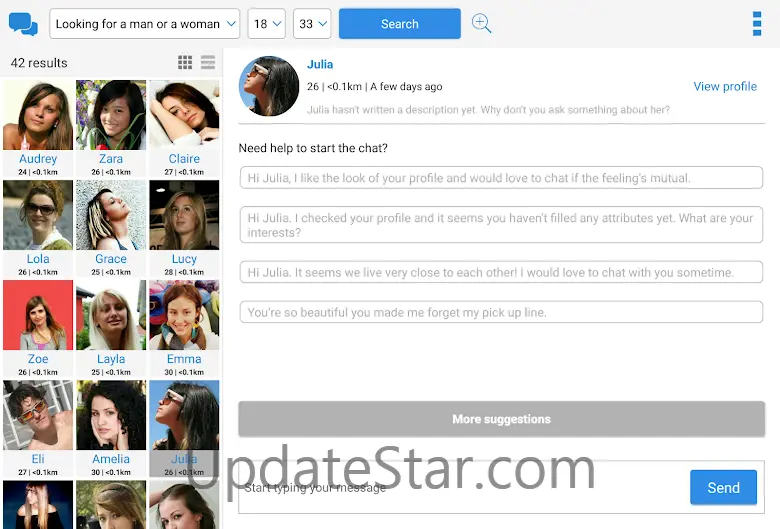Click Emma's '30 | <0.1km' text
Viewport: 780px width, 529px height.
[184, 372]
